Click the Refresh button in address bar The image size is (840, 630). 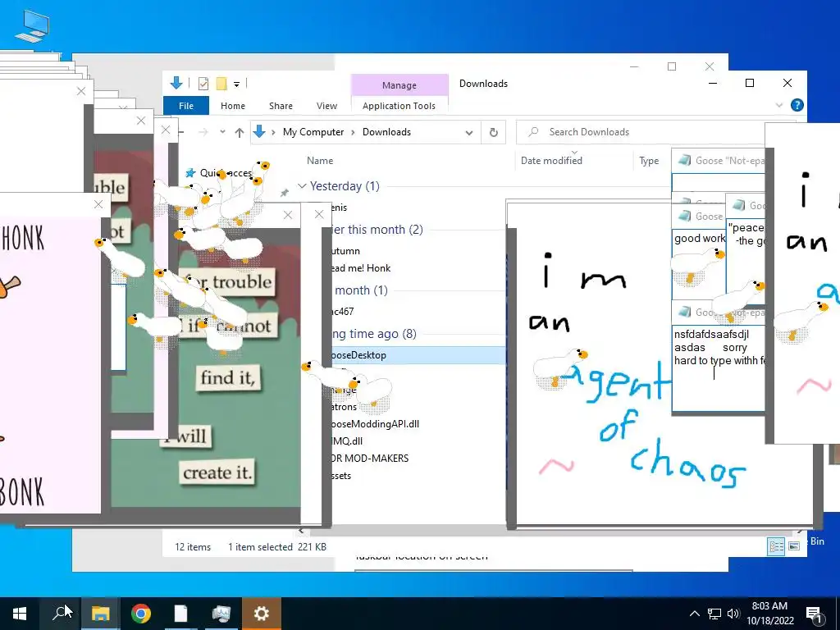click(x=493, y=132)
